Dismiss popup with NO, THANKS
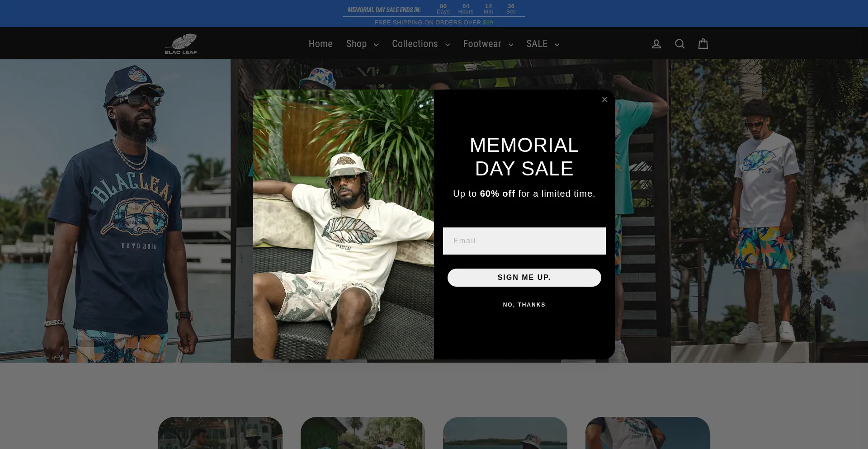The width and height of the screenshot is (868, 449). [x=524, y=305]
